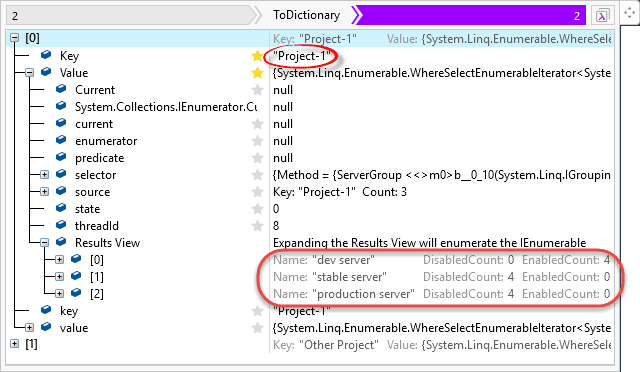Collapse the capitalized Value node
Viewport: 640px width, 372px height.
point(29,73)
